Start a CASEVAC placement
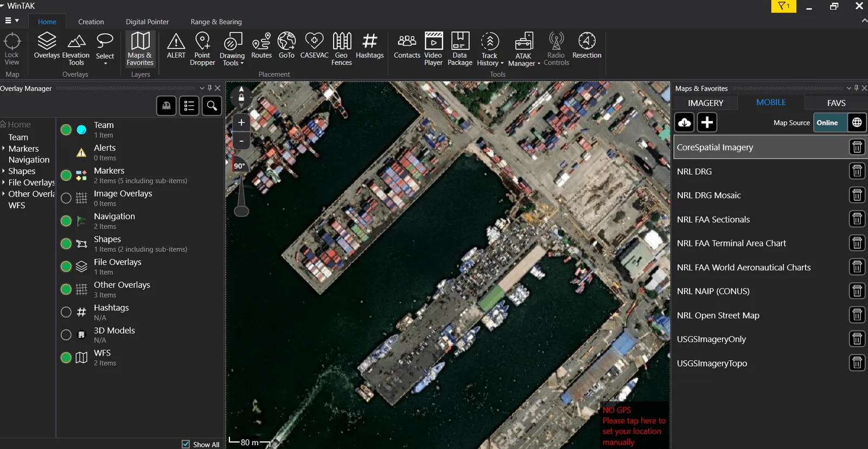The image size is (868, 449). [314, 46]
